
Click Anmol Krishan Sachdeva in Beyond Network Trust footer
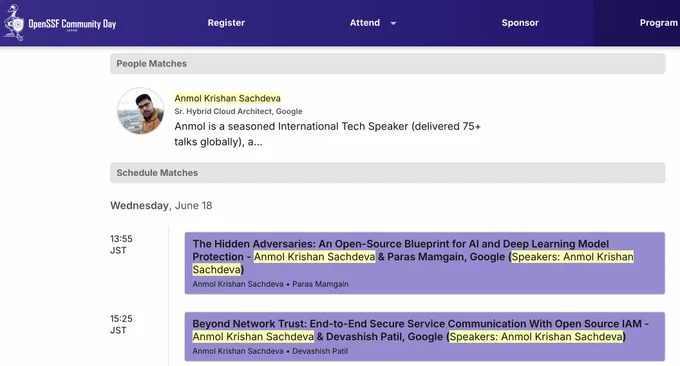pos(238,351)
